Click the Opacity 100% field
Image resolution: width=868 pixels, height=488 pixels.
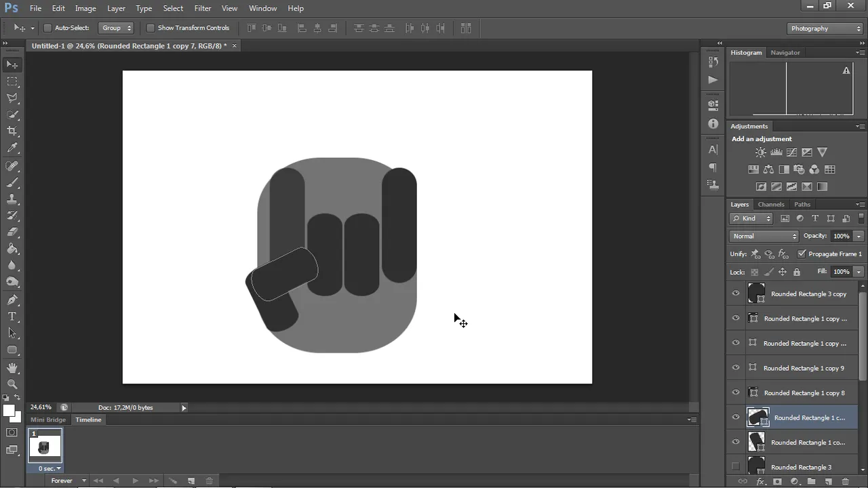coord(842,236)
